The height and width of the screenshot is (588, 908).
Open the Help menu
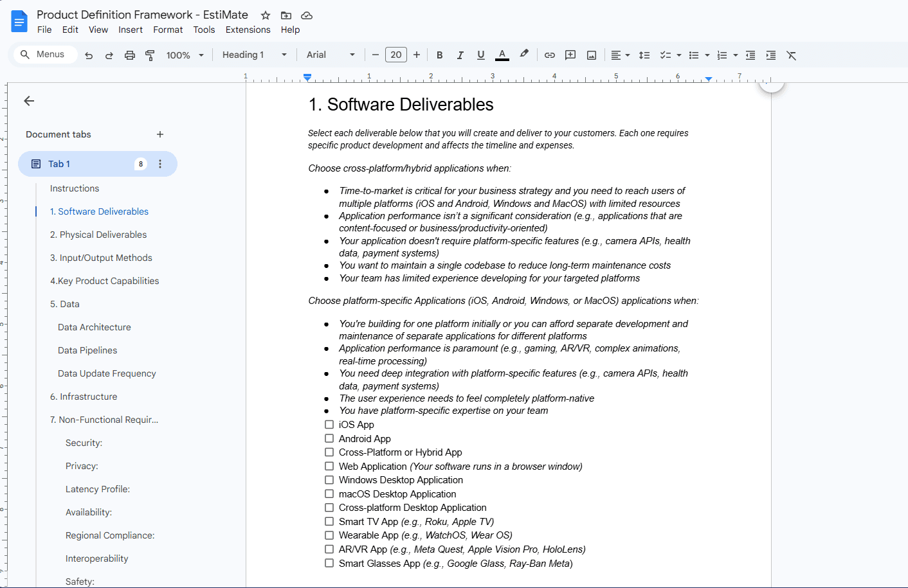coord(291,30)
